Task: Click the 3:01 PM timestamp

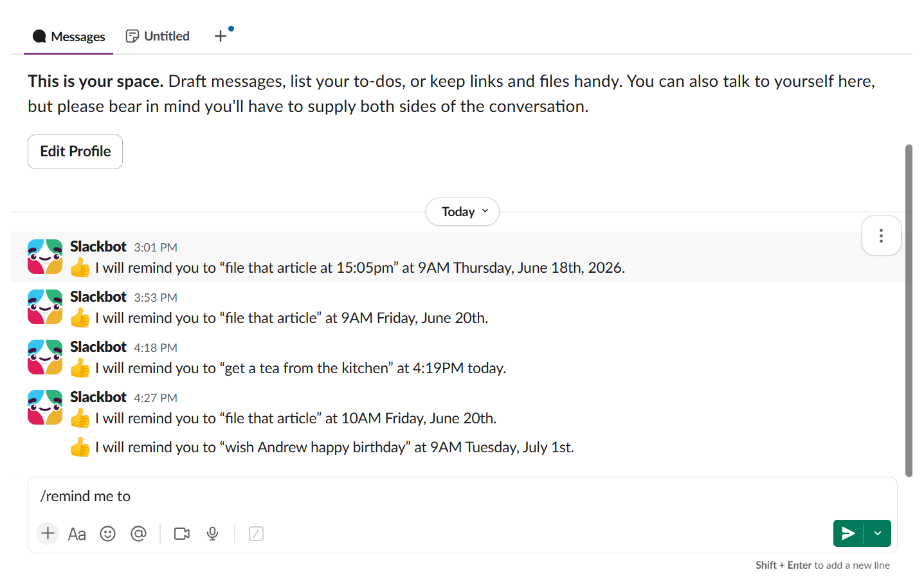Action: [x=156, y=248]
